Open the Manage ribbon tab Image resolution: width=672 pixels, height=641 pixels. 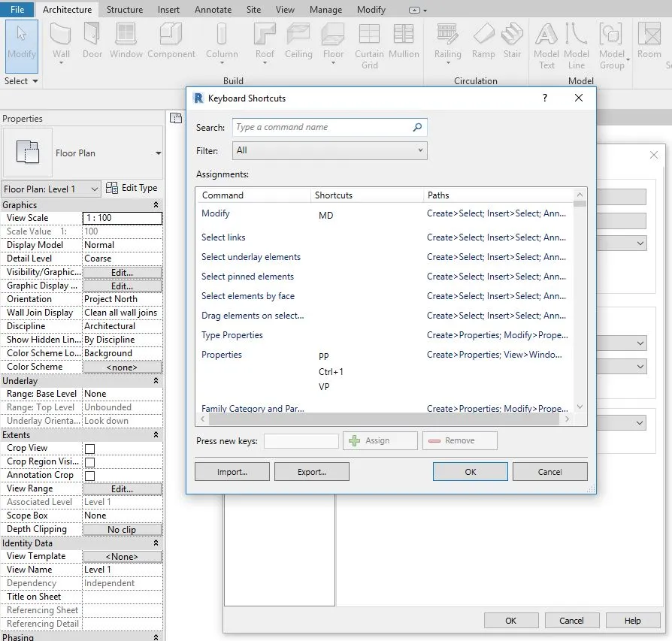point(325,10)
